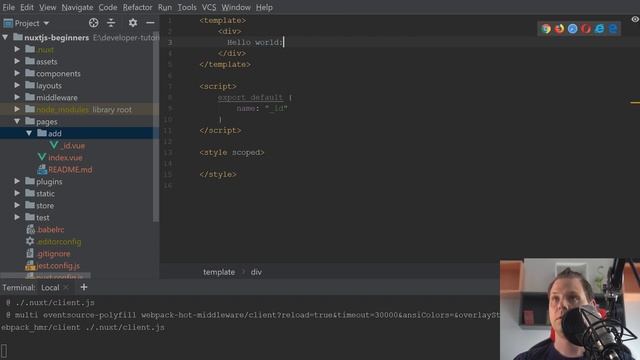This screenshot has width=640, height=360.
Task: Open the View menu
Action: point(47,7)
